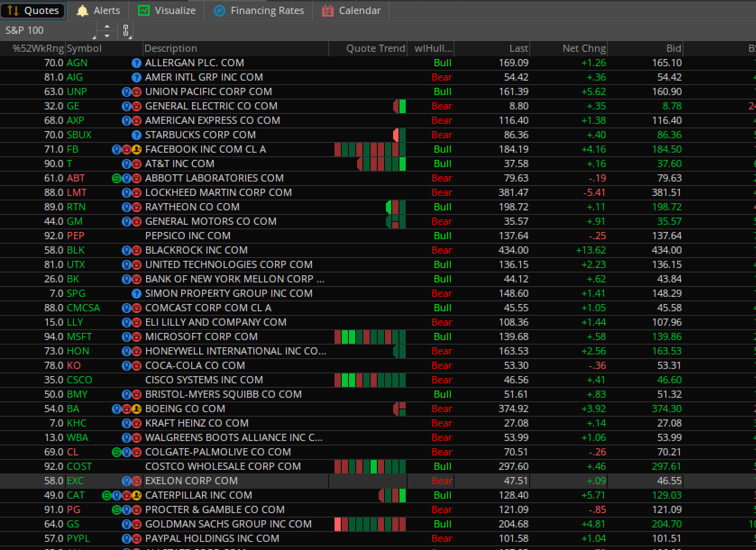Click the blue question mark icon beside Allergan
Viewport: 756px width, 550px height.
136,63
